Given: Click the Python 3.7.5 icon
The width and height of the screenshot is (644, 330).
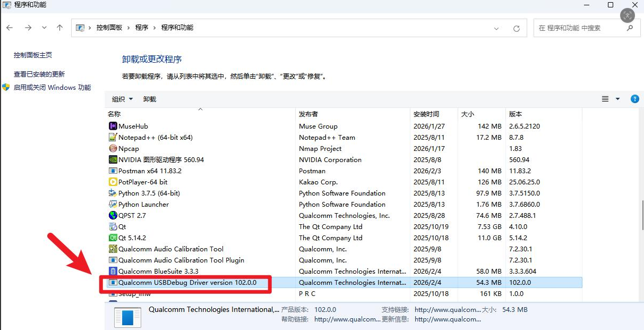Looking at the screenshot, I should click(113, 193).
